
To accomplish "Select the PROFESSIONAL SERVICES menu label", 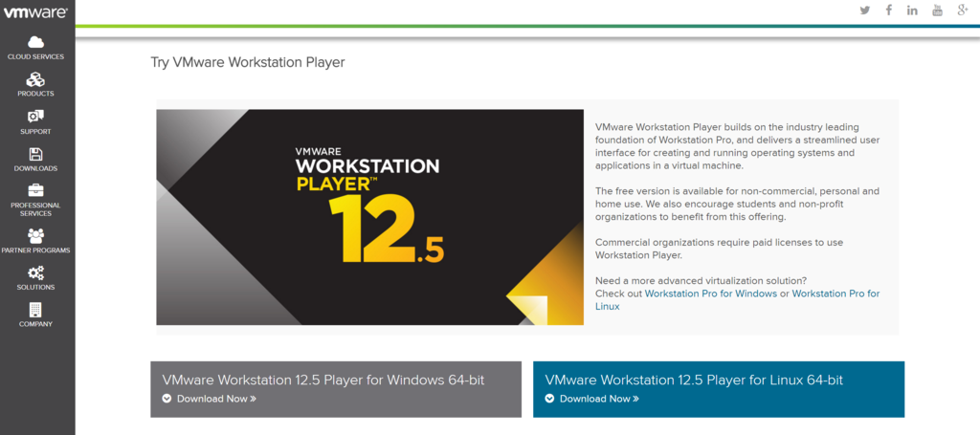I will pos(35,209).
